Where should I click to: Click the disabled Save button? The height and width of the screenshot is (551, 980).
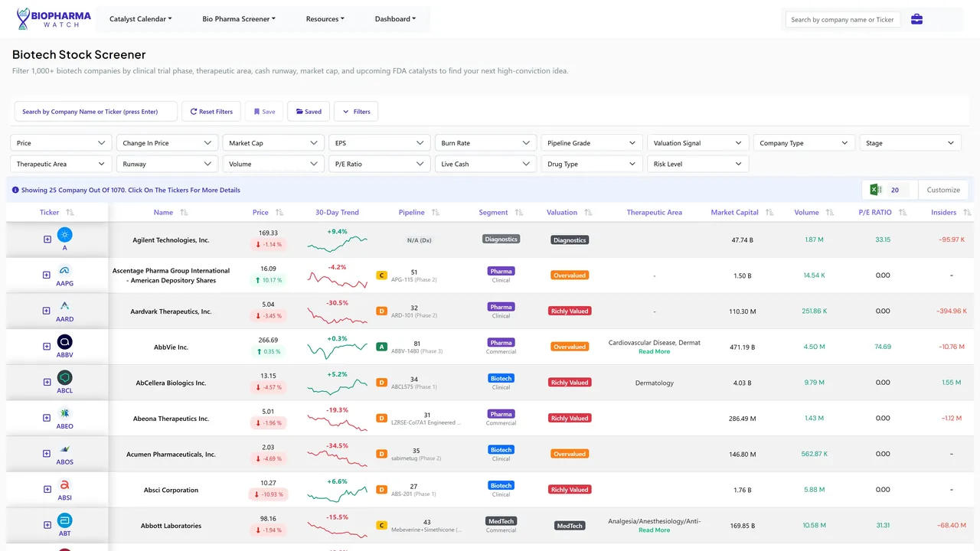[x=264, y=112]
